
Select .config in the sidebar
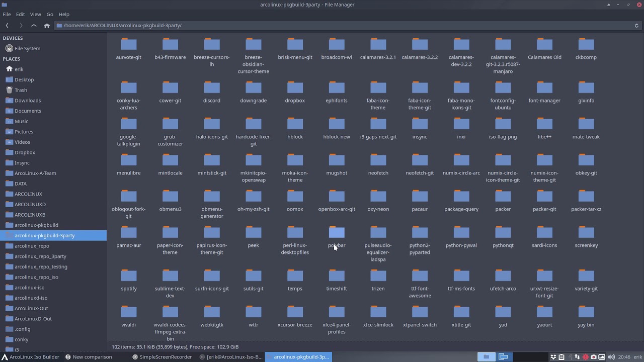coord(53,329)
